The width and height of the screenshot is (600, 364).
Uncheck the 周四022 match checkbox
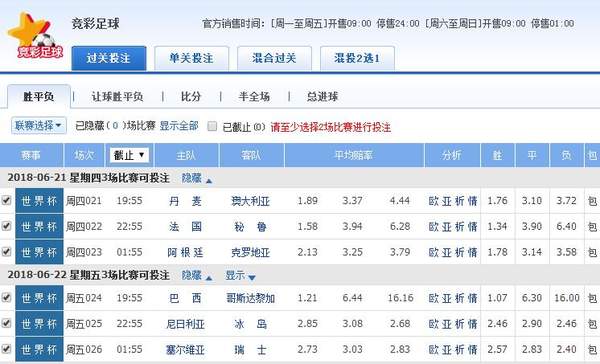(x=7, y=225)
